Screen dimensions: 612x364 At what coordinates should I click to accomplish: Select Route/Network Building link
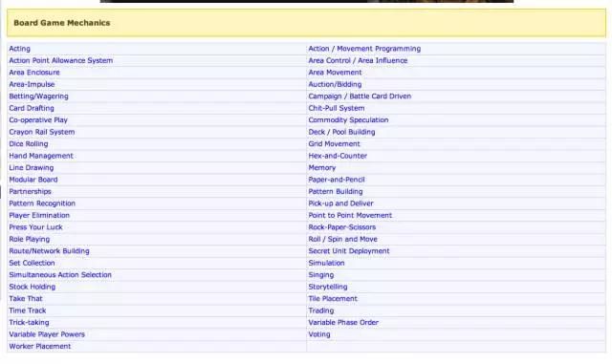(49, 251)
